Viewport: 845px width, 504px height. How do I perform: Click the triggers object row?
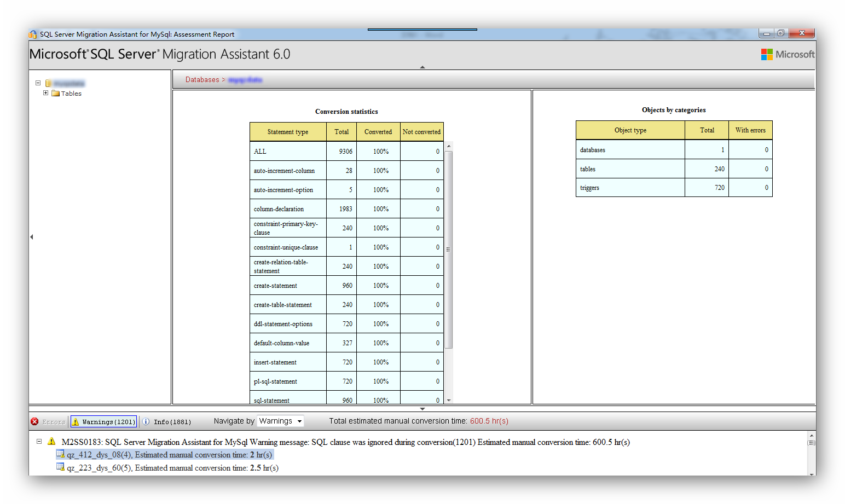pyautogui.click(x=674, y=188)
